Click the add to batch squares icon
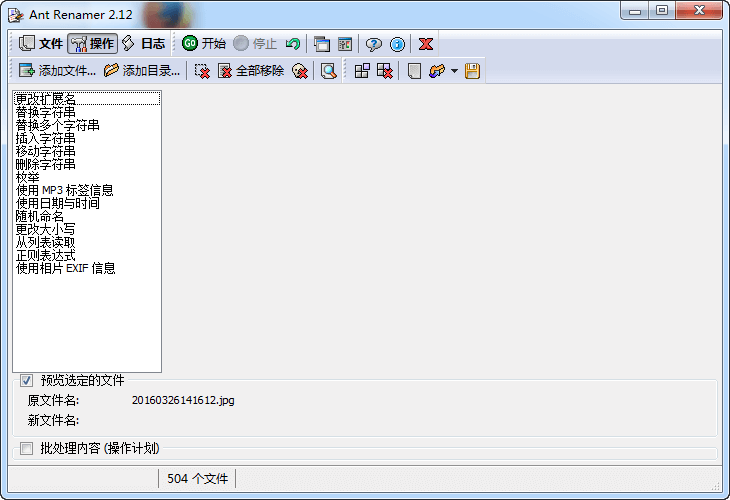 [362, 71]
